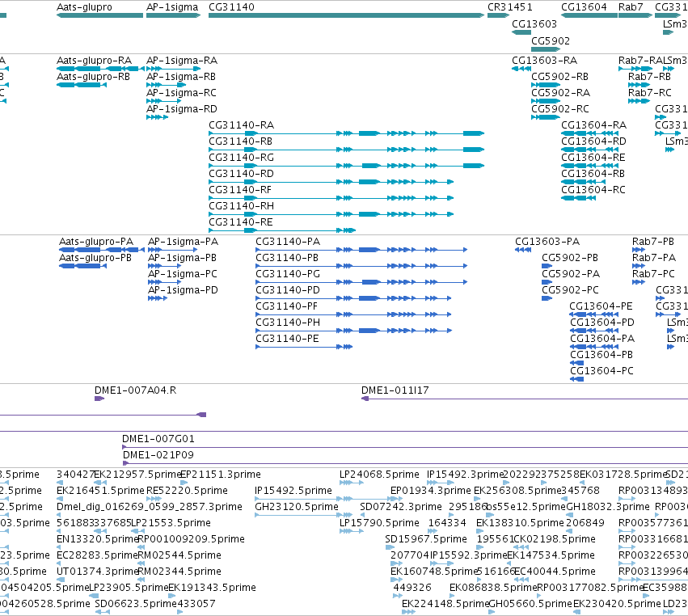Click transcript label AP-1sigma-RC
Viewport: 688px width, 616px height.
[x=181, y=93]
